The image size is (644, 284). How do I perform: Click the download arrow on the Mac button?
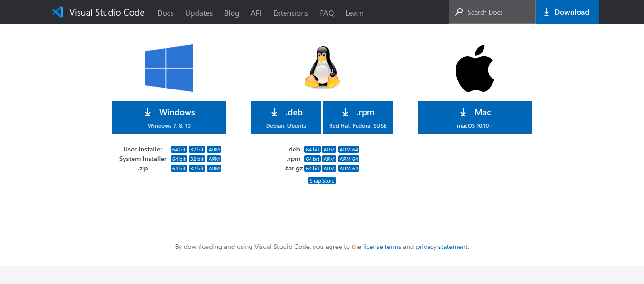[463, 112]
